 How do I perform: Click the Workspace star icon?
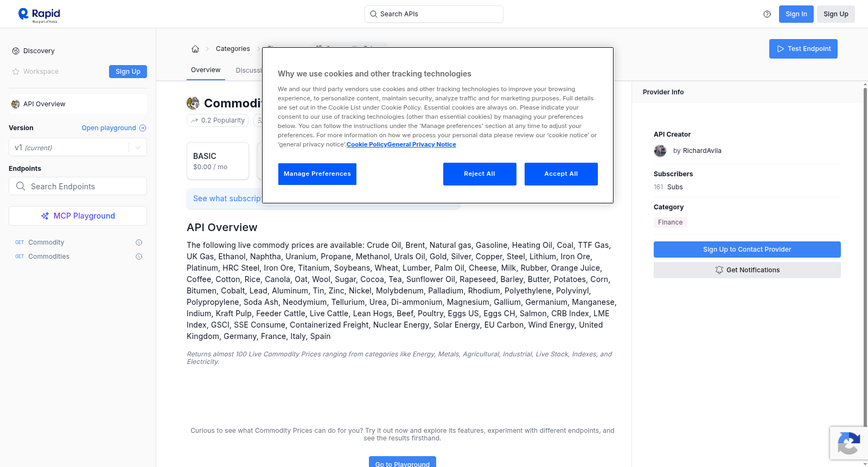point(16,72)
